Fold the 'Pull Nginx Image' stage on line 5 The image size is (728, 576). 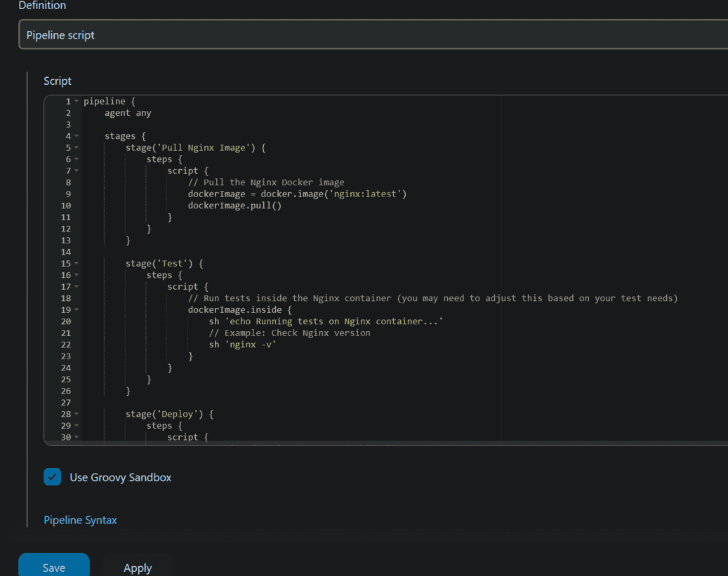click(x=77, y=147)
